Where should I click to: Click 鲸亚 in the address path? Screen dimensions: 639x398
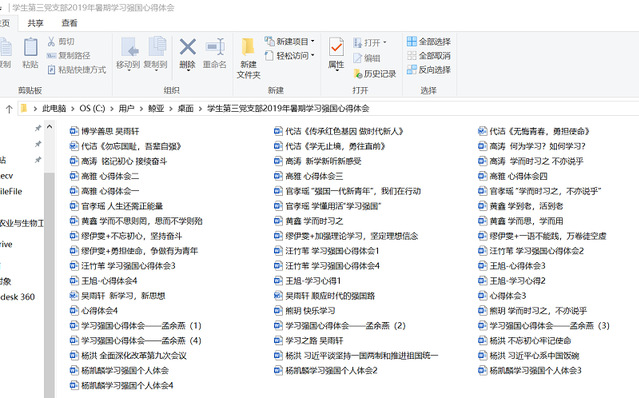pos(156,108)
